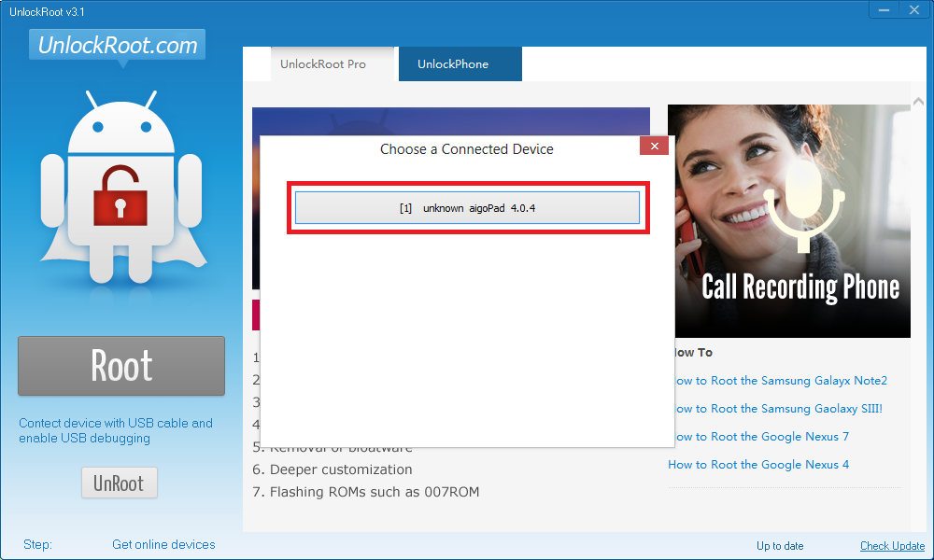Screen dimensions: 934x560
Task: Click the Choose a Connected Device title
Action: point(466,149)
